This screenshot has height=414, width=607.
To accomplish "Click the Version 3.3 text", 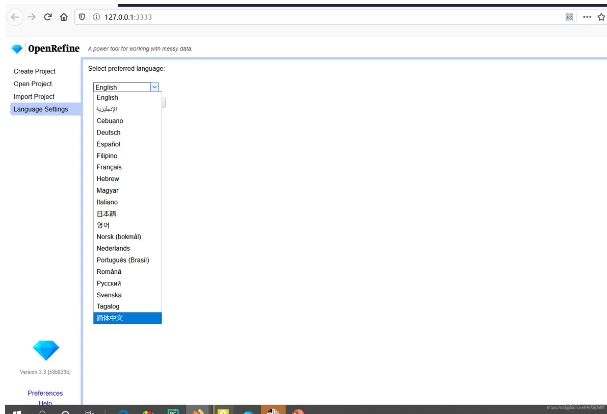I will coord(45,372).
